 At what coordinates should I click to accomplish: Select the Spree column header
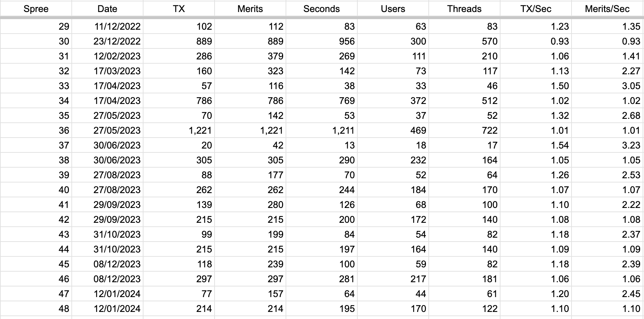click(x=36, y=8)
